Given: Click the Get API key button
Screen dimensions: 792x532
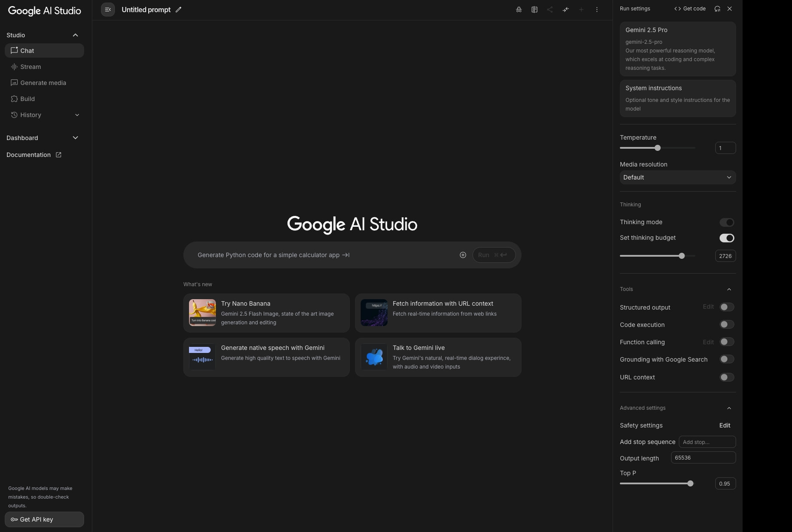Looking at the screenshot, I should pos(44,519).
